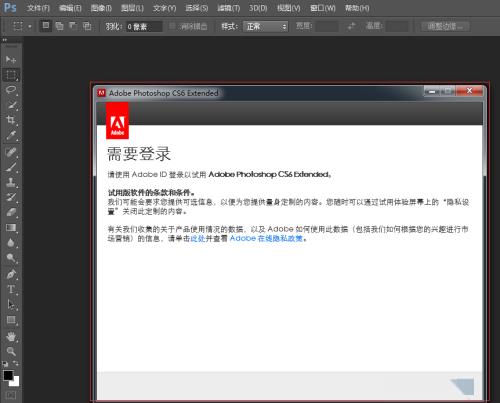Toggle Quick Mask mode
This screenshot has height=403, width=500.
tap(11, 396)
